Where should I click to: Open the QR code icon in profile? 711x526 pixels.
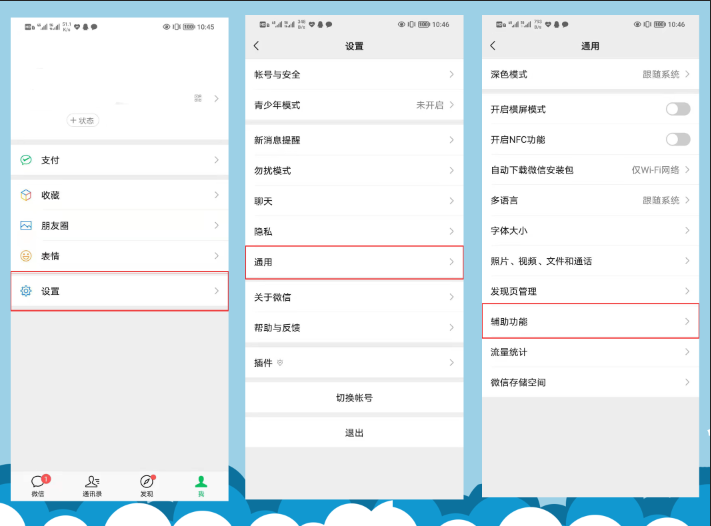(198, 98)
